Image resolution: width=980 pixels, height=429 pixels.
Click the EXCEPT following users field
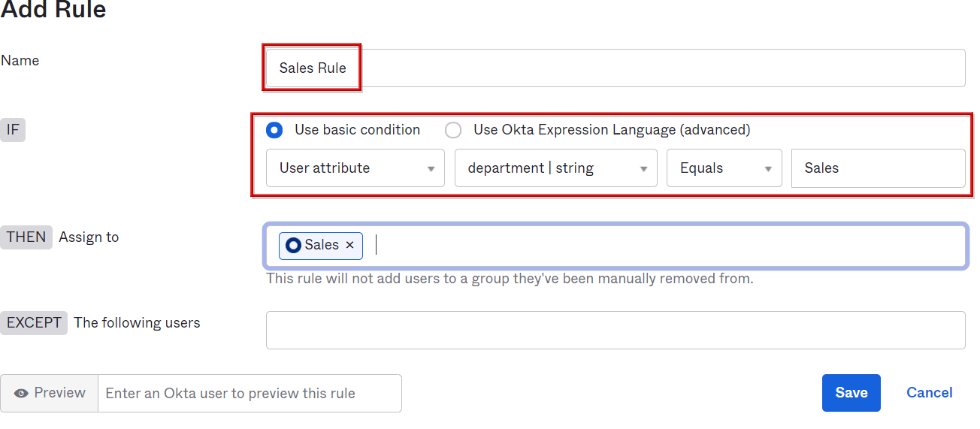615,331
